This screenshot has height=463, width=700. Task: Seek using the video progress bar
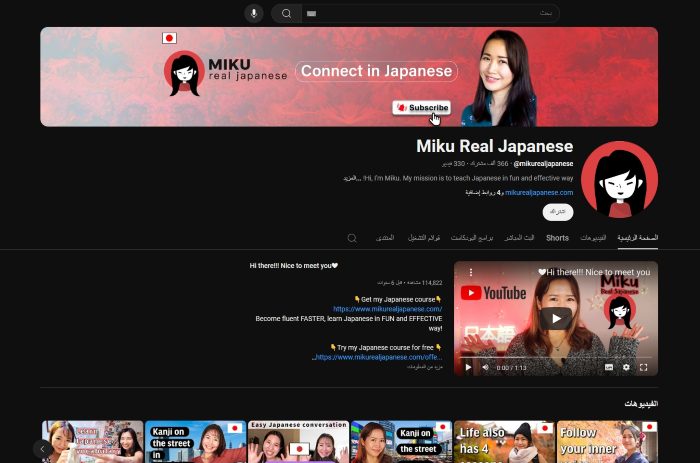coord(556,356)
